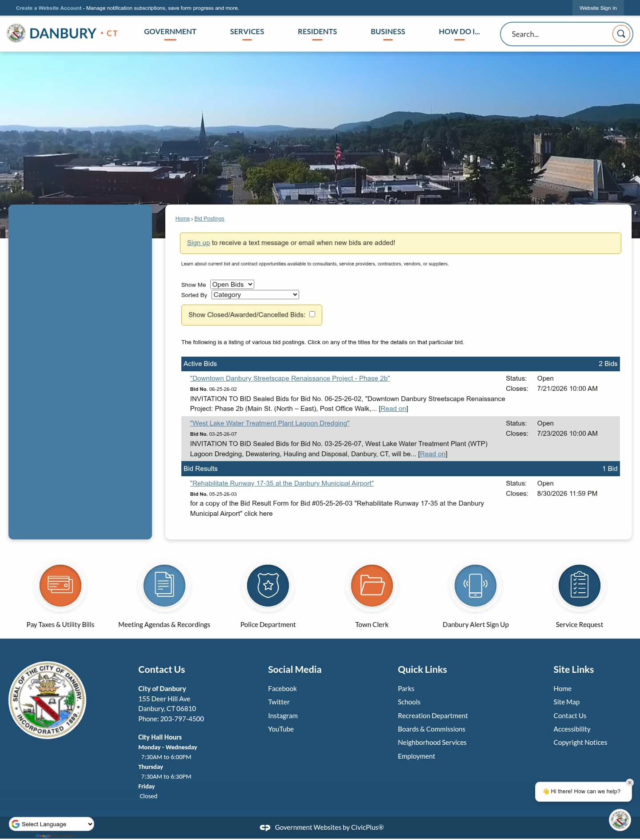Screen dimensions: 640x840
Task: Click the Danbury CT wordmark in the header
Action: (73, 33)
